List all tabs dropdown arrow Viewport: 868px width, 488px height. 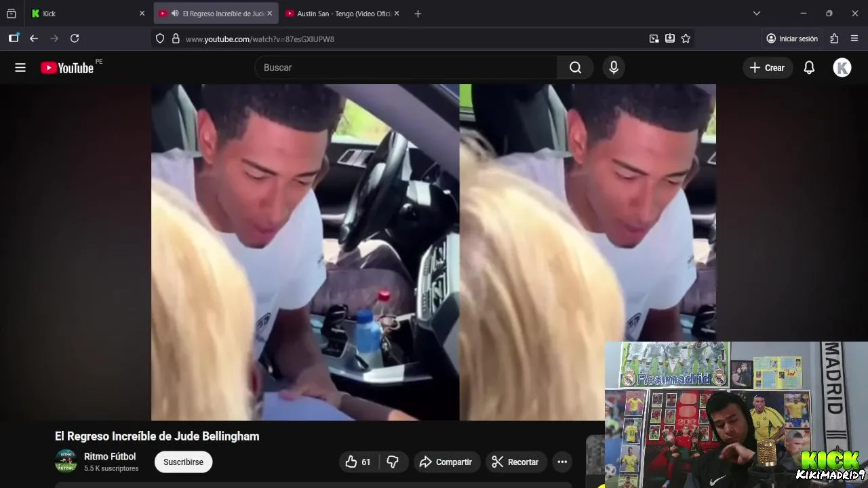[757, 14]
